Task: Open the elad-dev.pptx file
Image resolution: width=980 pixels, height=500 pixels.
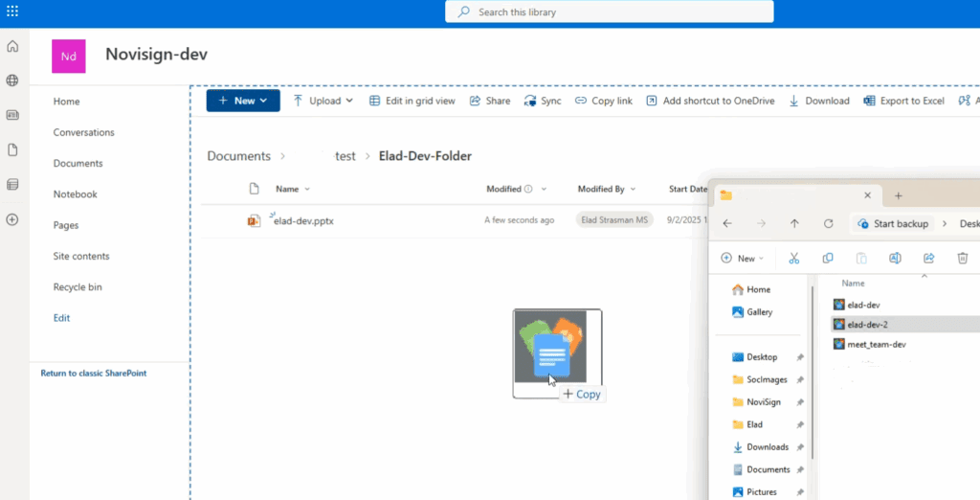Action: pos(303,221)
